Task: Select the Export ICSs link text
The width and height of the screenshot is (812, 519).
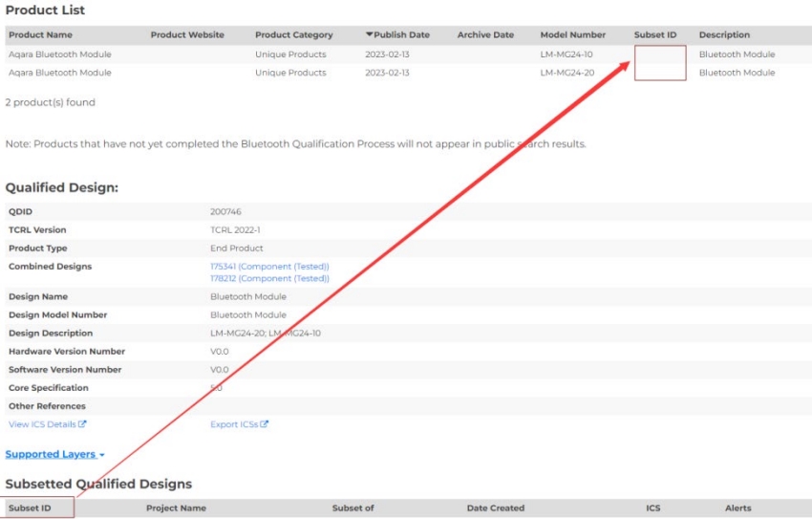Action: 234,424
